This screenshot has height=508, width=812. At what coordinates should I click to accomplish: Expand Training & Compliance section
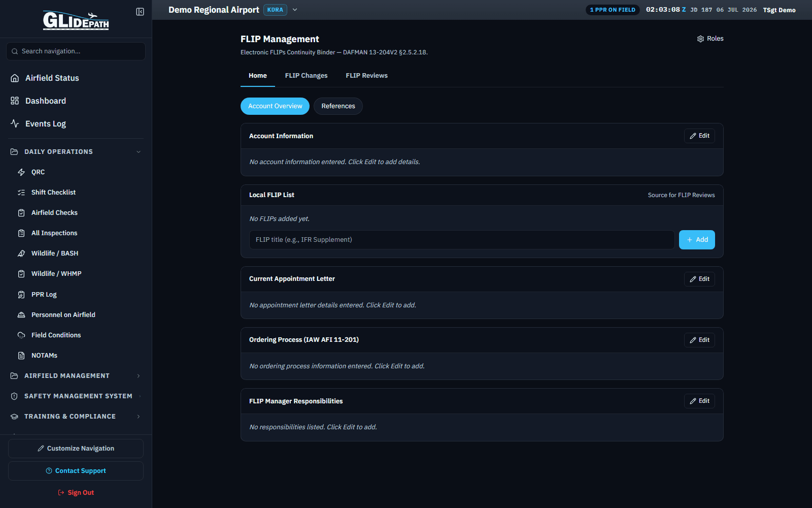[x=76, y=416]
